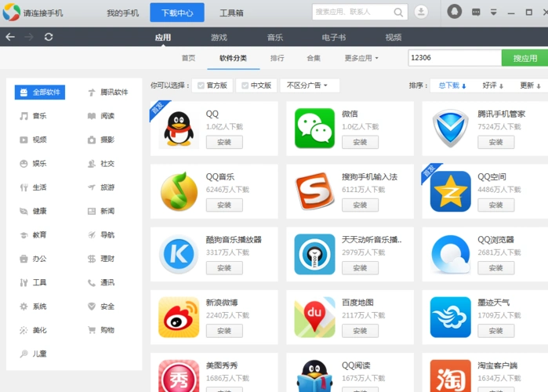Open the download manager arrow icon

(421, 13)
